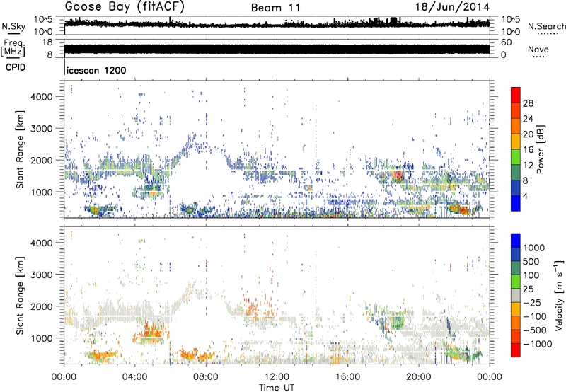Click the date '18/Jun/2014'

(452, 7)
